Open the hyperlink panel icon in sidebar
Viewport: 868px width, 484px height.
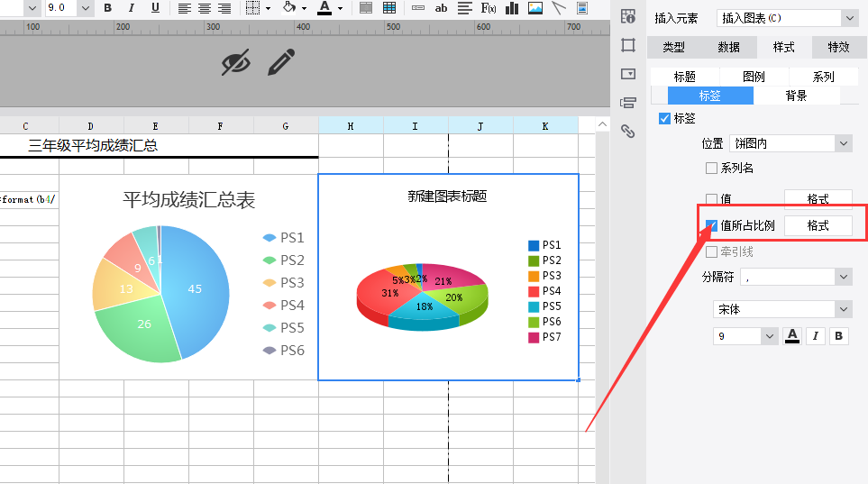coord(627,132)
